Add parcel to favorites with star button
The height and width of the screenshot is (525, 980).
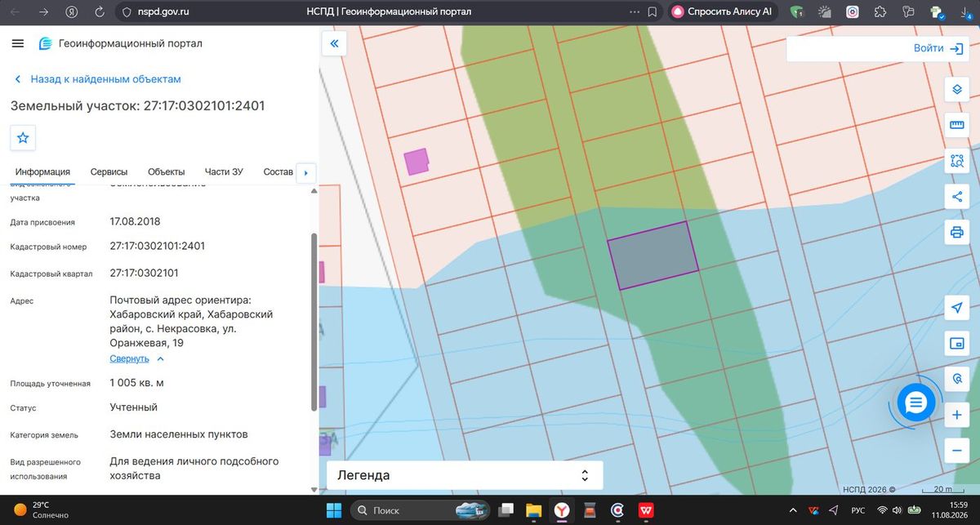pos(23,138)
